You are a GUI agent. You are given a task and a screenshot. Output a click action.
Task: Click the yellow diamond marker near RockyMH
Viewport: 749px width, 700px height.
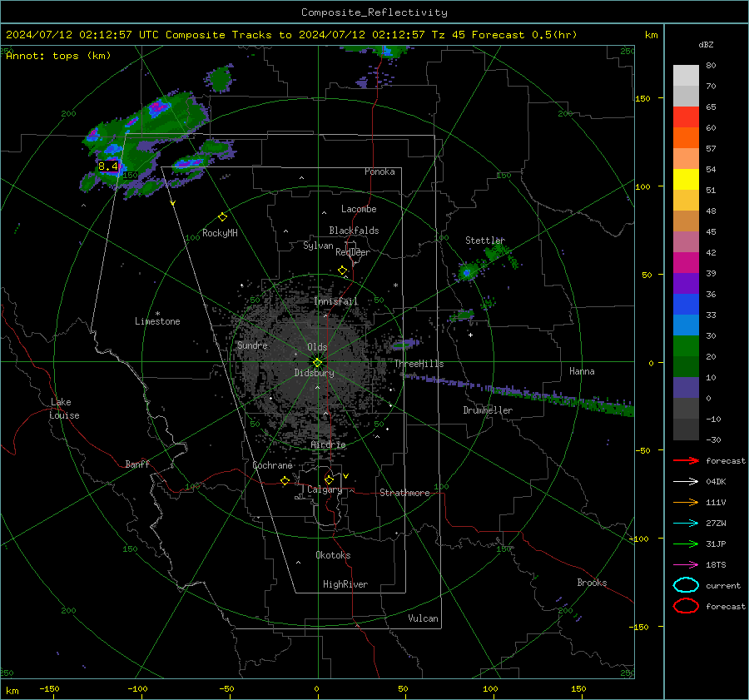point(222,217)
